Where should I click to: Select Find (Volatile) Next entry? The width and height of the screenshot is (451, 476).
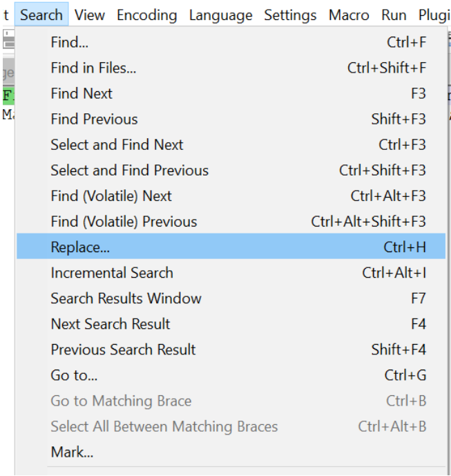pyautogui.click(x=231, y=196)
